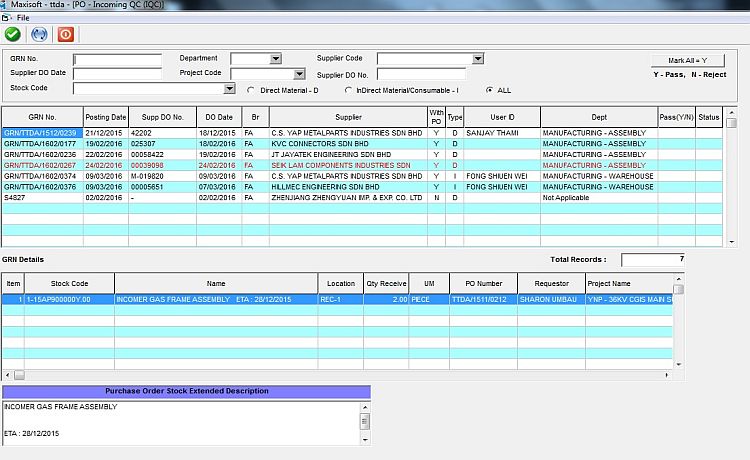The width and height of the screenshot is (750, 460).
Task: Expand the Project Code dropdown
Action: coord(299,74)
